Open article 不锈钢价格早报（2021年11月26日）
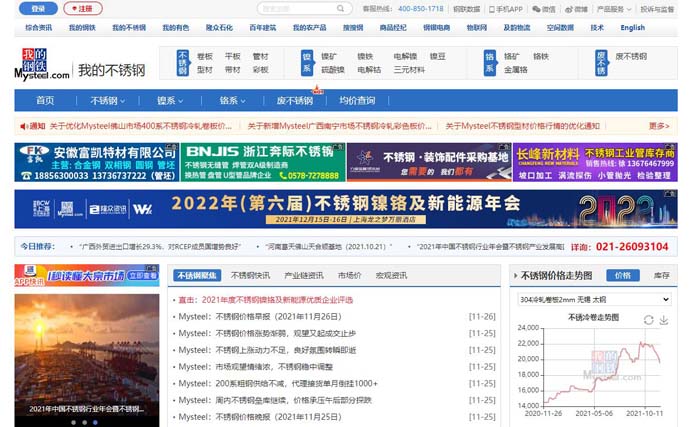 point(260,317)
